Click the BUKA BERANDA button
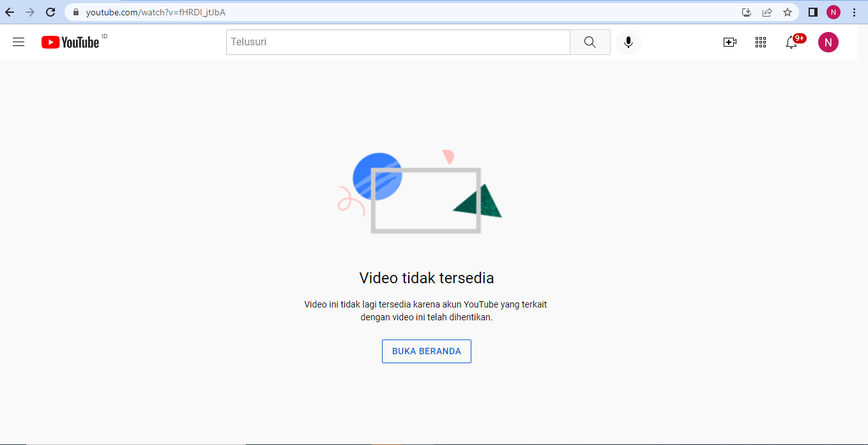Screen dimensions: 868x445 [426, 351]
